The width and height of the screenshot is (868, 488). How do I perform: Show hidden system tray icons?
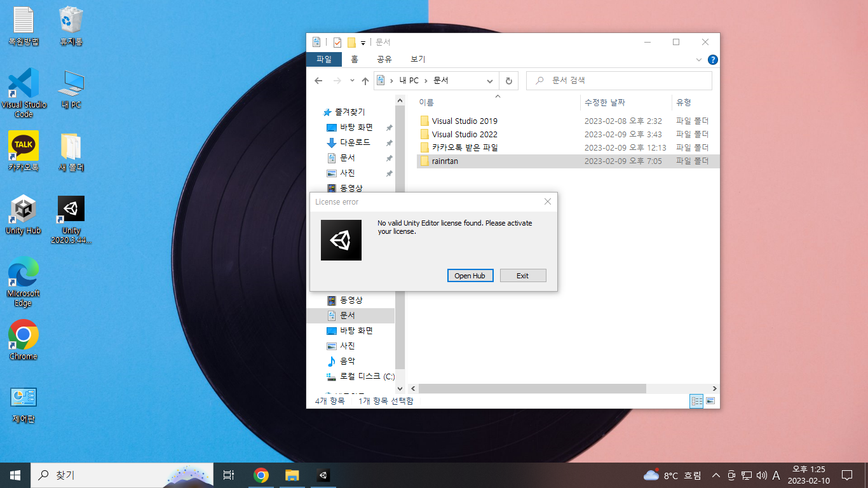tap(716, 475)
